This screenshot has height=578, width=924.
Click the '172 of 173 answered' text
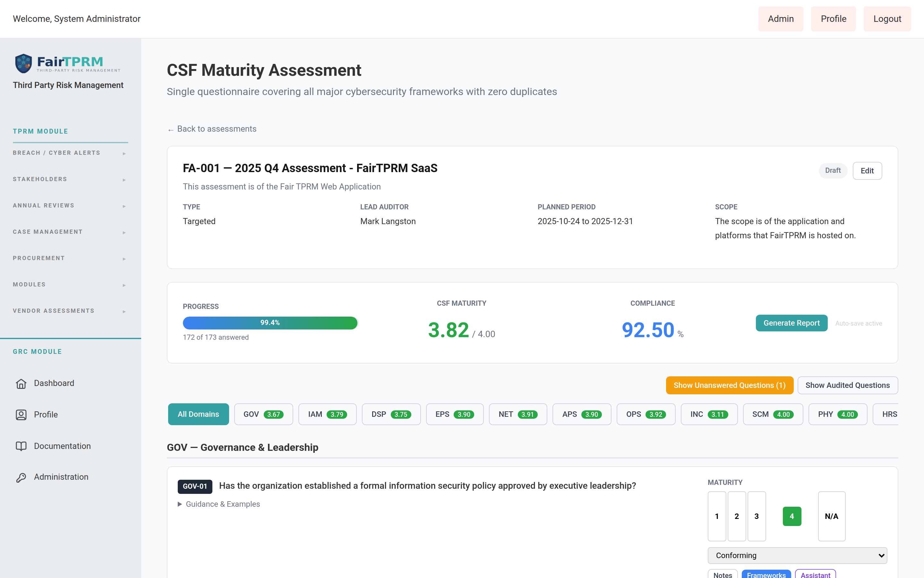[216, 337]
